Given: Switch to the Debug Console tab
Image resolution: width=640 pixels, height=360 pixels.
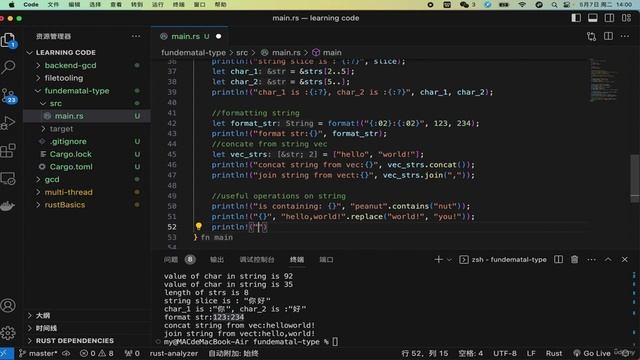Looking at the screenshot, I should [x=257, y=260].
